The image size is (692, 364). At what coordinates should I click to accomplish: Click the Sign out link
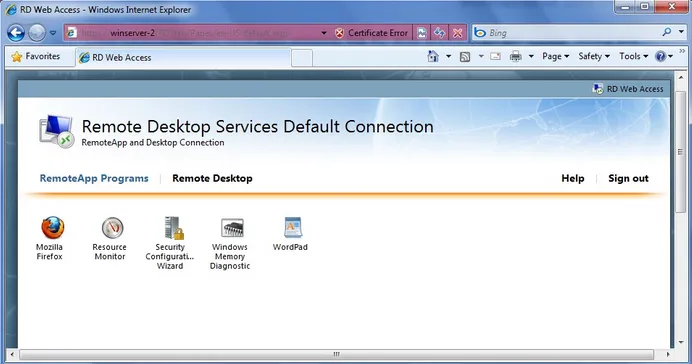pyautogui.click(x=628, y=178)
